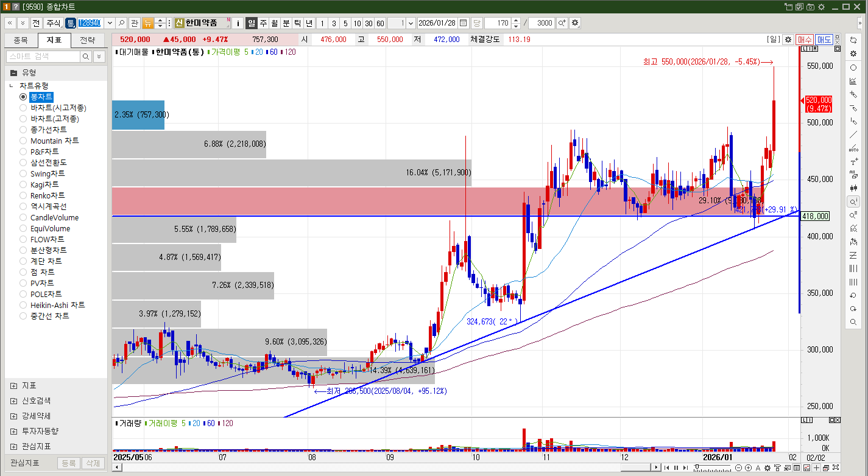Open the period multiplier dropdown
This screenshot has height=476, width=868.
coord(411,23)
